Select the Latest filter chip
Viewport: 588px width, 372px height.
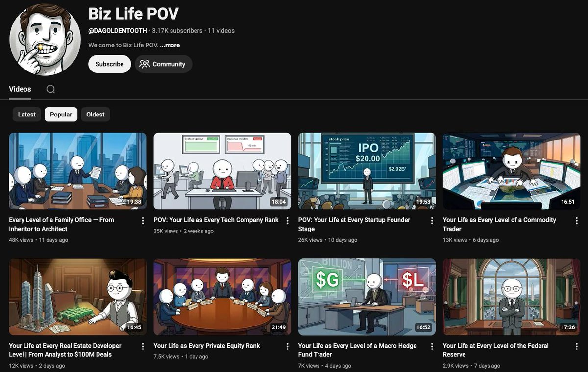[x=26, y=114]
